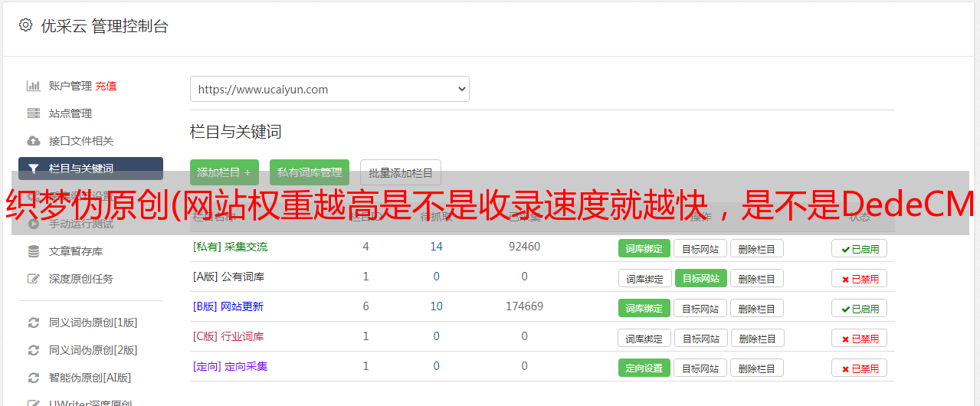Click the edit icon next to 深度原创任务
The image size is (980, 406).
click(33, 279)
